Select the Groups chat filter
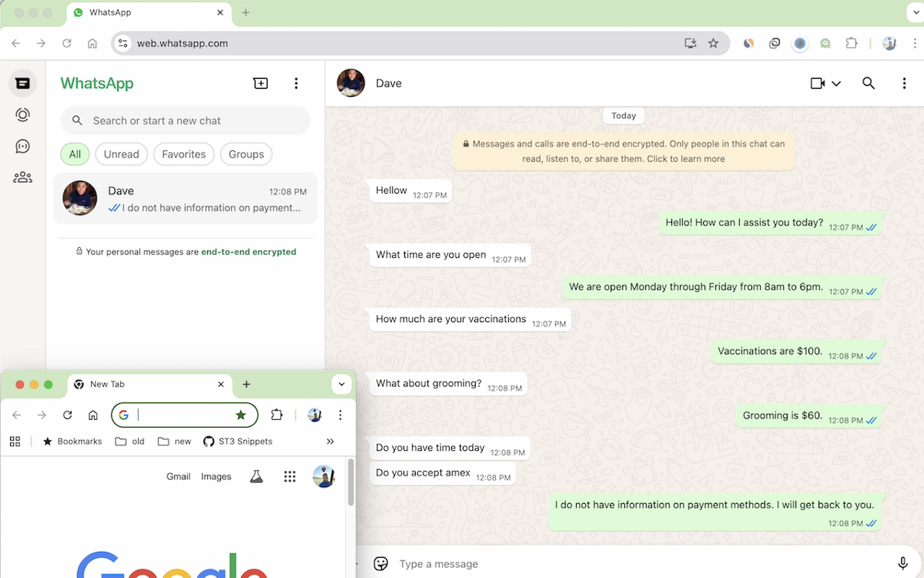The image size is (924, 578). (x=246, y=154)
